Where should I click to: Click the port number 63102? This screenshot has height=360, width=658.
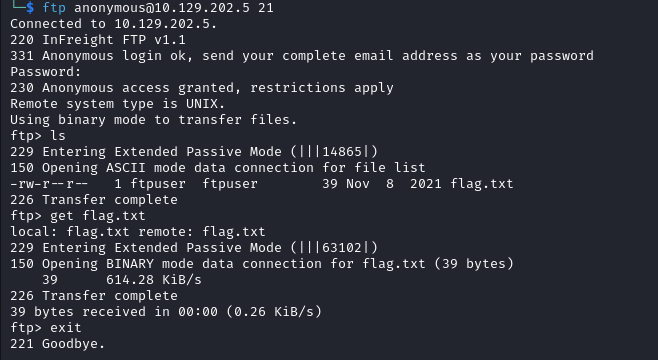[342, 248]
